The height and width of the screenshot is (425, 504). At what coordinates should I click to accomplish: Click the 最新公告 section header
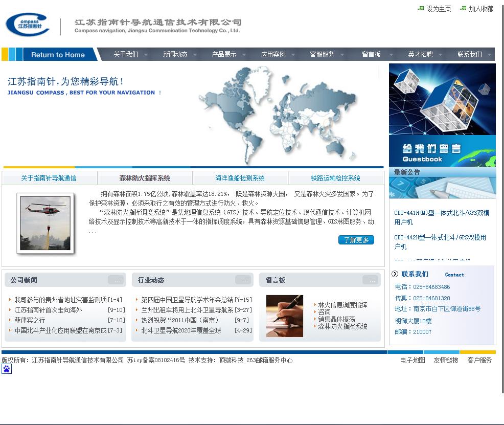(x=442, y=172)
